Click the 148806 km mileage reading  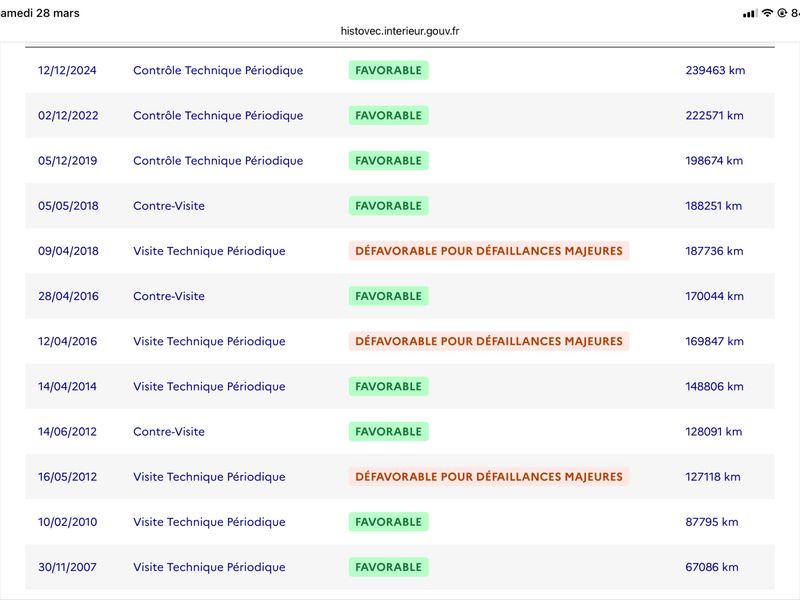point(715,387)
